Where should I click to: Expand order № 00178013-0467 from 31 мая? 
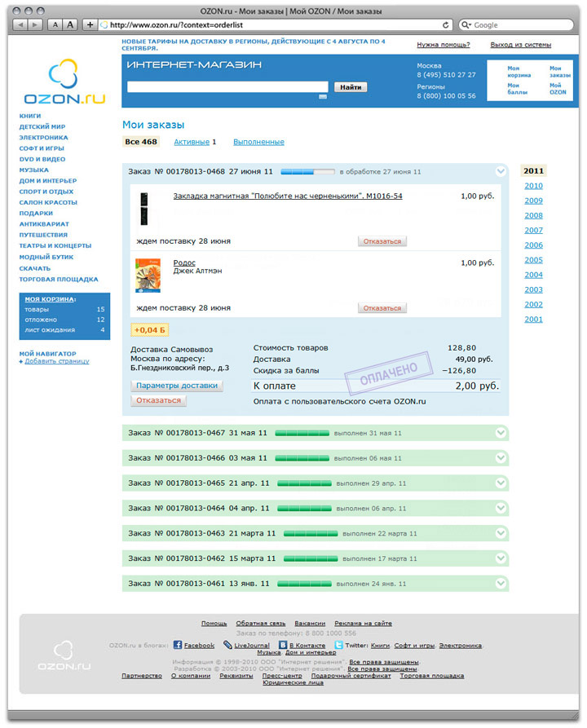click(x=501, y=433)
